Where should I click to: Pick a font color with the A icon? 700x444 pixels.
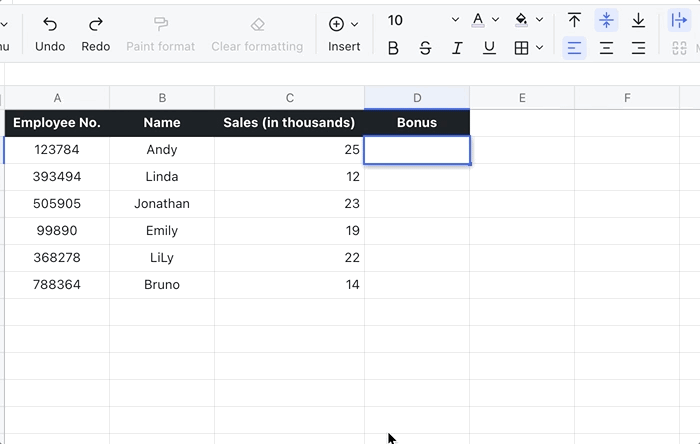[x=478, y=20]
